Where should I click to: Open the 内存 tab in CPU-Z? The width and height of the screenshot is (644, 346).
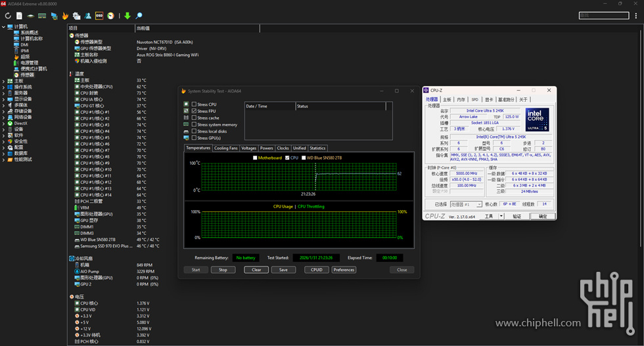[x=461, y=99]
